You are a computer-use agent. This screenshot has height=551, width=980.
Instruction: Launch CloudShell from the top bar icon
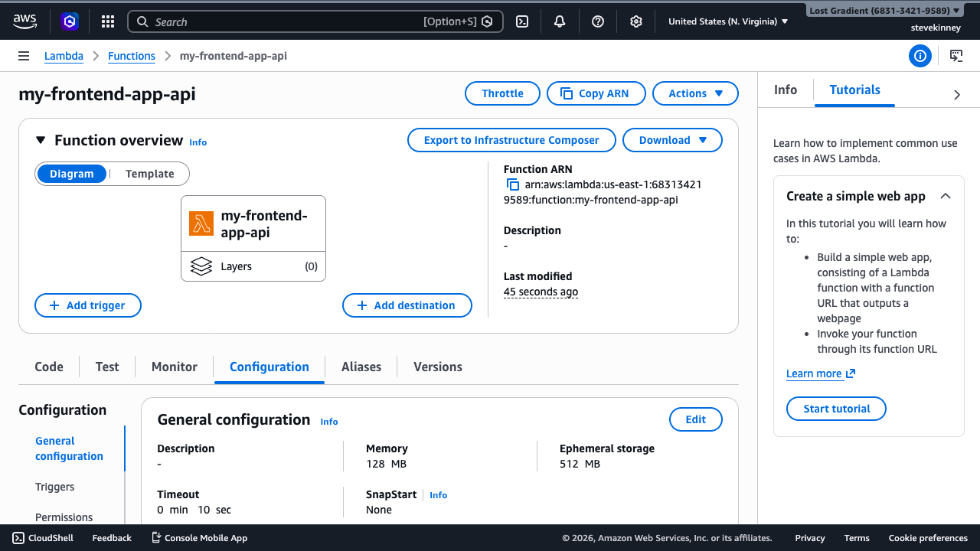522,21
